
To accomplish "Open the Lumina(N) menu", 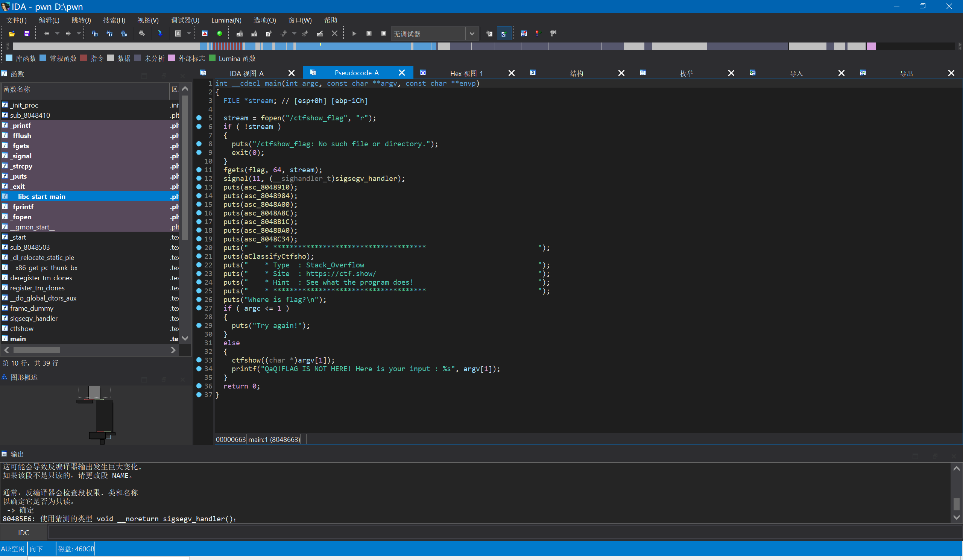I will click(x=226, y=20).
